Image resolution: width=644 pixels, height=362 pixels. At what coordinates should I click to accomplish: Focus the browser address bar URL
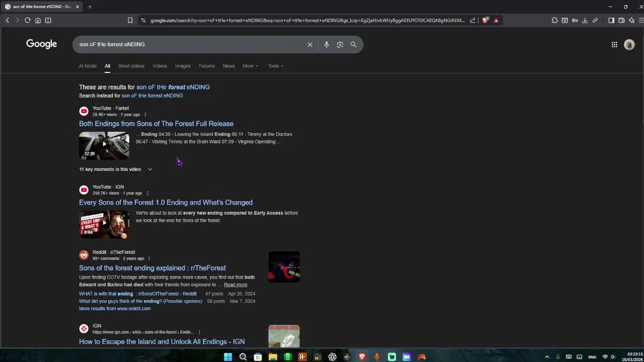[307, 20]
